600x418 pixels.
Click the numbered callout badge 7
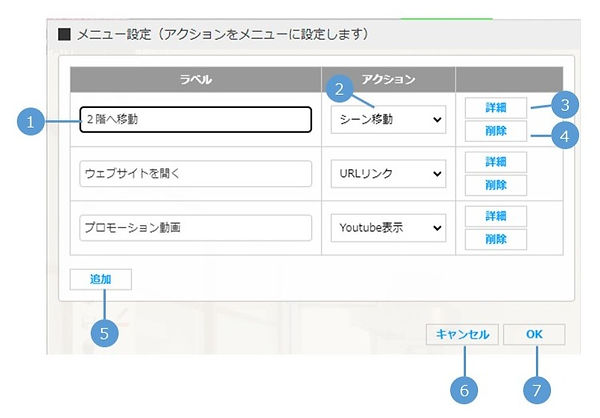(x=538, y=387)
